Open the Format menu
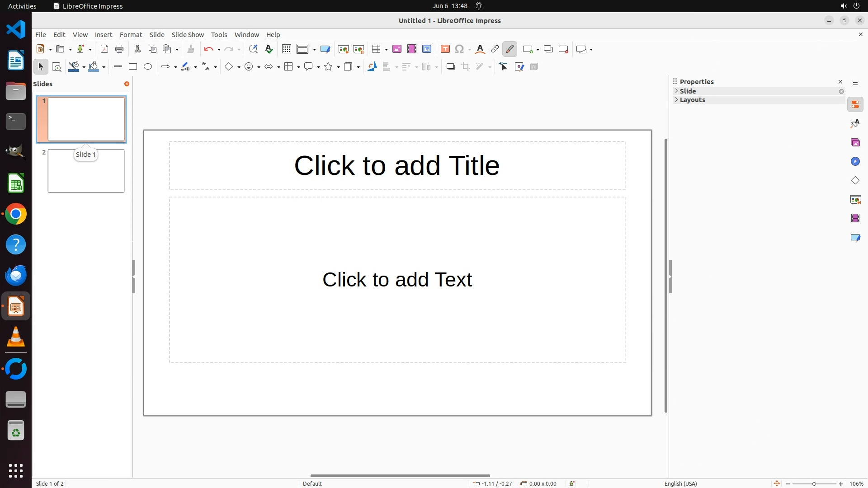This screenshot has height=488, width=868. [131, 35]
